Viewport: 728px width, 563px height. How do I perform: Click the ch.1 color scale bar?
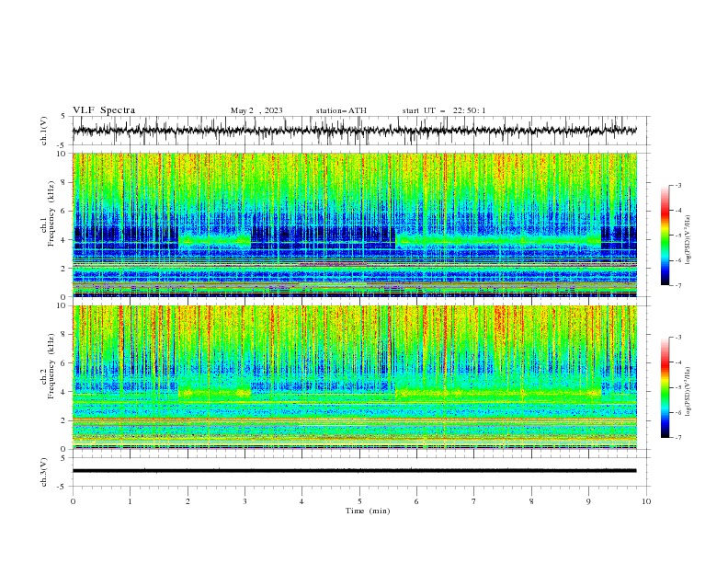665,235
